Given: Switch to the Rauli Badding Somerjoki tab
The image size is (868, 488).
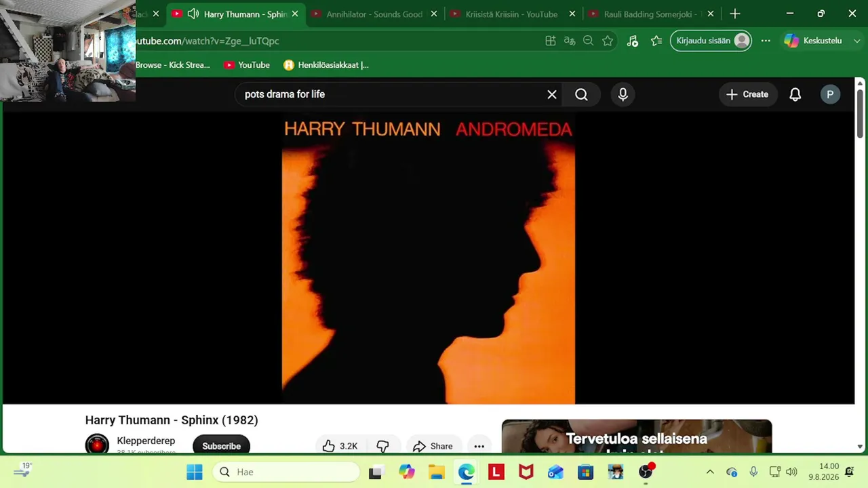Looking at the screenshot, I should 651,14.
